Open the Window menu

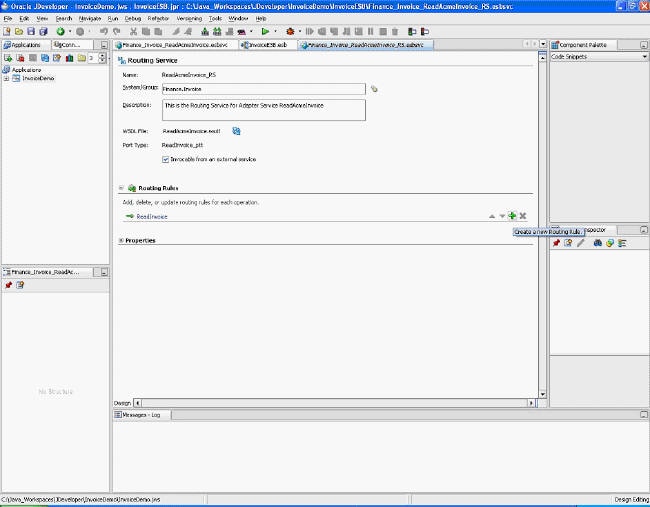238,19
